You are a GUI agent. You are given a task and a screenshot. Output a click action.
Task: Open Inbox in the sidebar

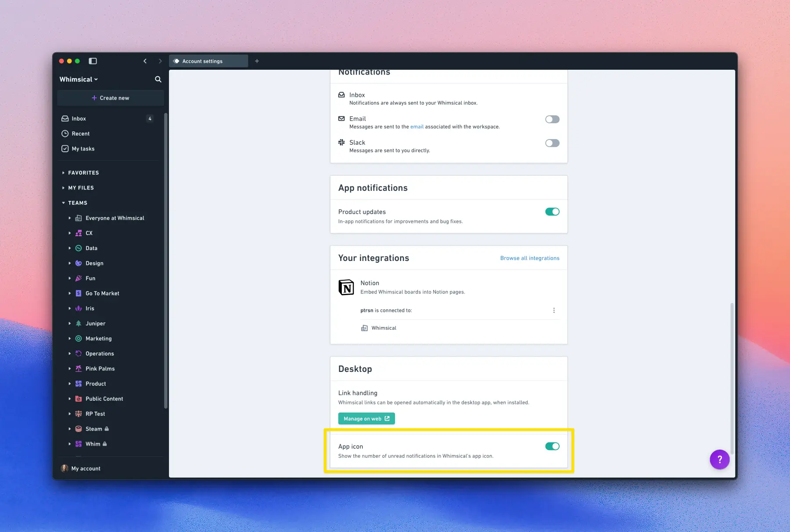(79, 119)
